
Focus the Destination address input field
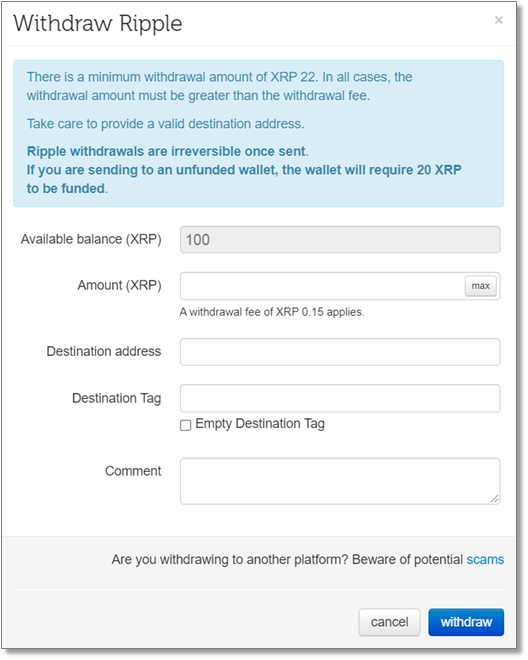click(x=340, y=351)
